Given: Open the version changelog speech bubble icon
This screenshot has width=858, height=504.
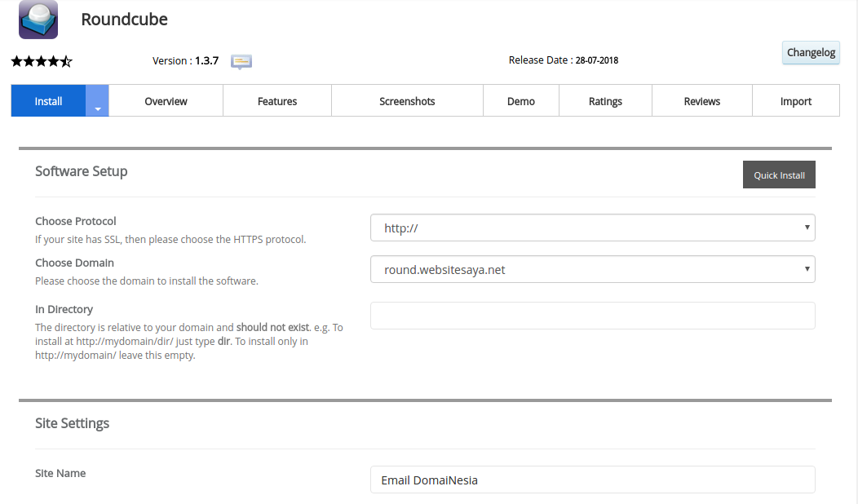Looking at the screenshot, I should [241, 60].
